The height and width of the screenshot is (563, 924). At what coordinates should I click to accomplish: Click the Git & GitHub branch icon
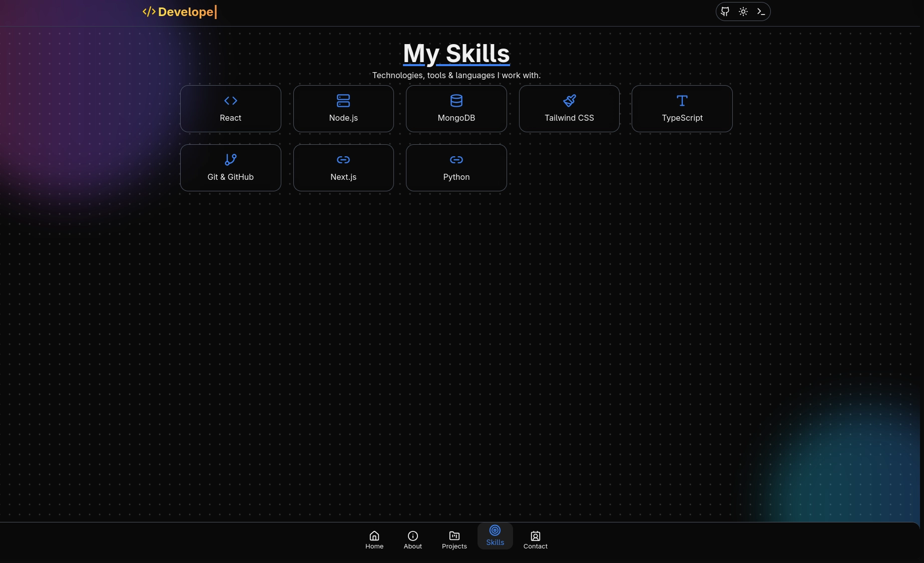click(231, 160)
